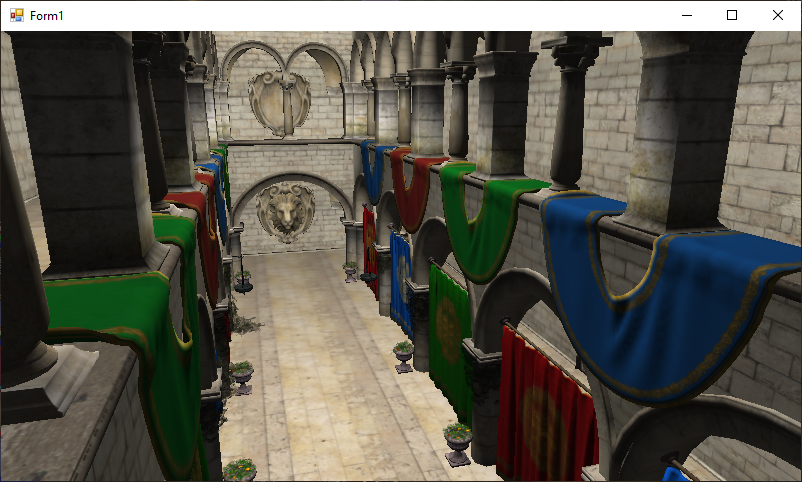Maximize the Form1 window
Image resolution: width=802 pixels, height=482 pixels.
click(732, 15)
